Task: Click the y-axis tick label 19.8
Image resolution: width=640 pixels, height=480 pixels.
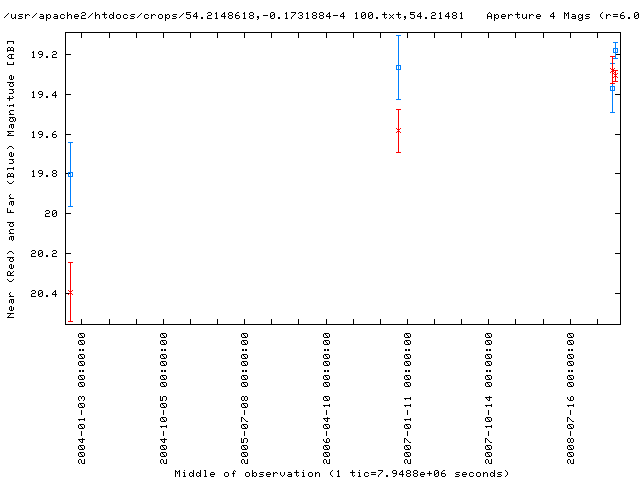Action: tap(44, 174)
